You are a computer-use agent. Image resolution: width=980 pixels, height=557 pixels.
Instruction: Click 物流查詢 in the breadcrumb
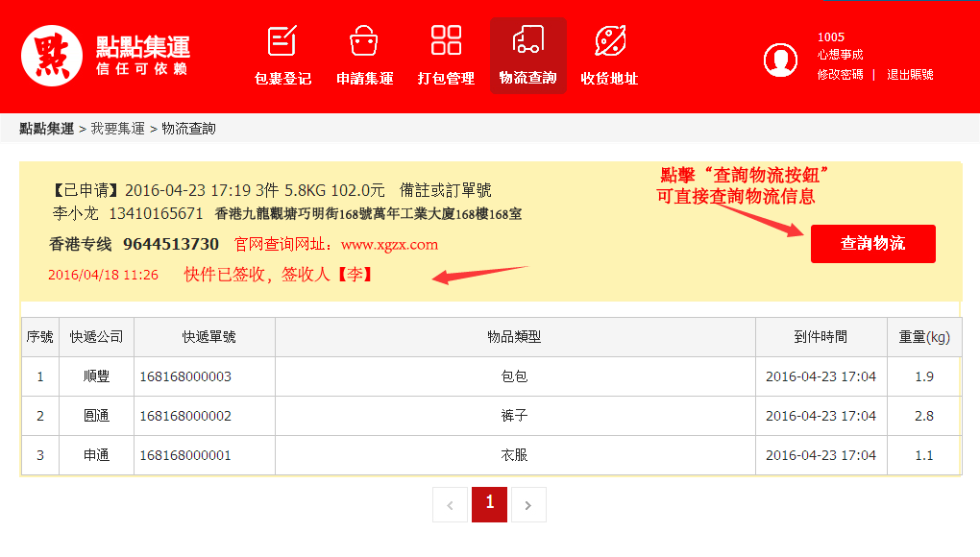coord(188,129)
